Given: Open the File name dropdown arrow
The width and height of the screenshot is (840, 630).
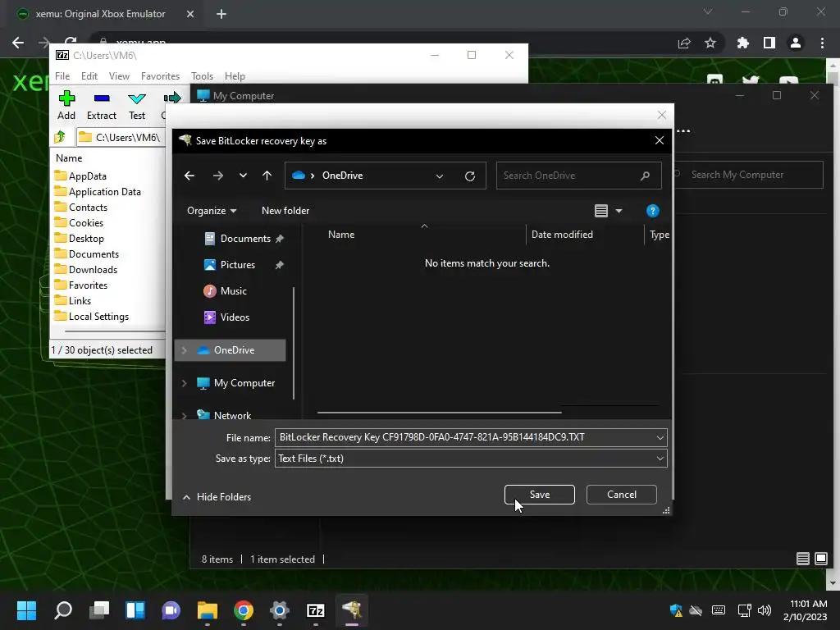Looking at the screenshot, I should [660, 438].
